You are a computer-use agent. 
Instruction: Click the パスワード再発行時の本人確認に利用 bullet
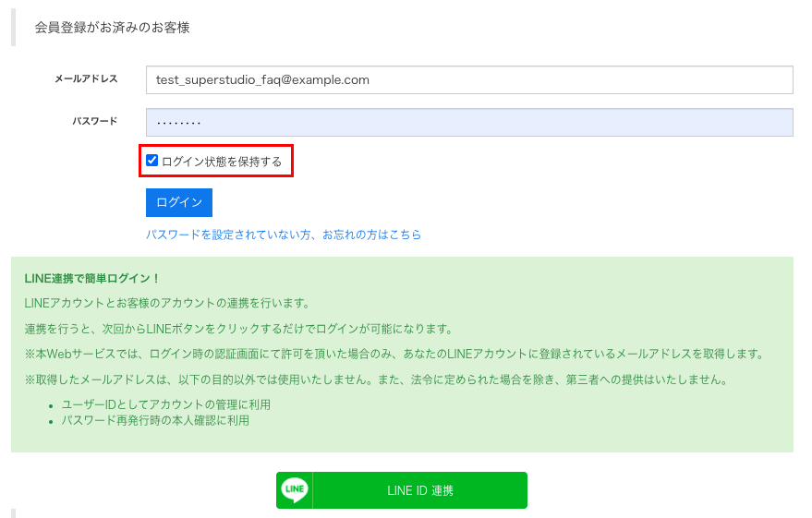coord(155,421)
